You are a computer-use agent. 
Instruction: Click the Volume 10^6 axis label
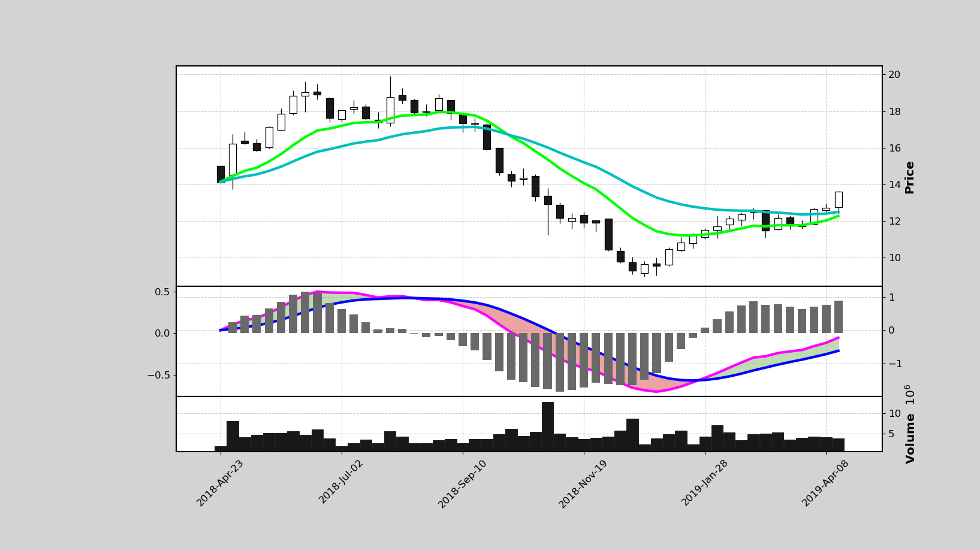(x=910, y=424)
